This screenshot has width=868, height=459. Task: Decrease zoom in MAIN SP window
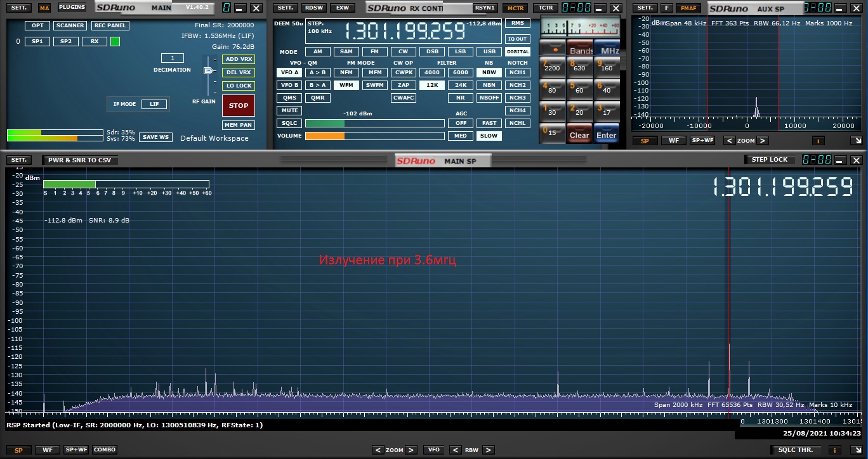tap(378, 449)
